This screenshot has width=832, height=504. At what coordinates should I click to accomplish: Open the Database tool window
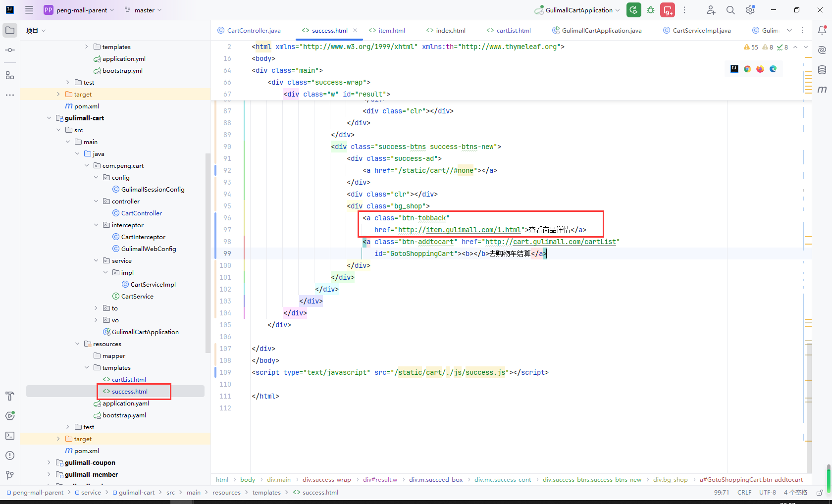pos(822,70)
